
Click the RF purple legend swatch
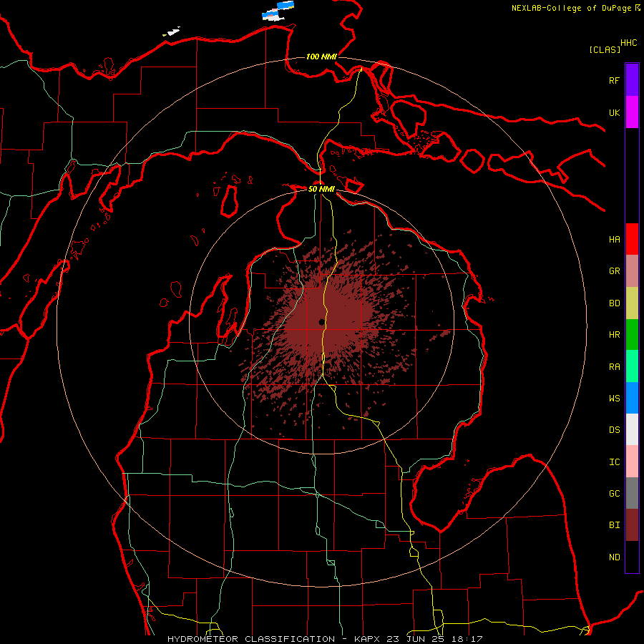[x=632, y=80]
